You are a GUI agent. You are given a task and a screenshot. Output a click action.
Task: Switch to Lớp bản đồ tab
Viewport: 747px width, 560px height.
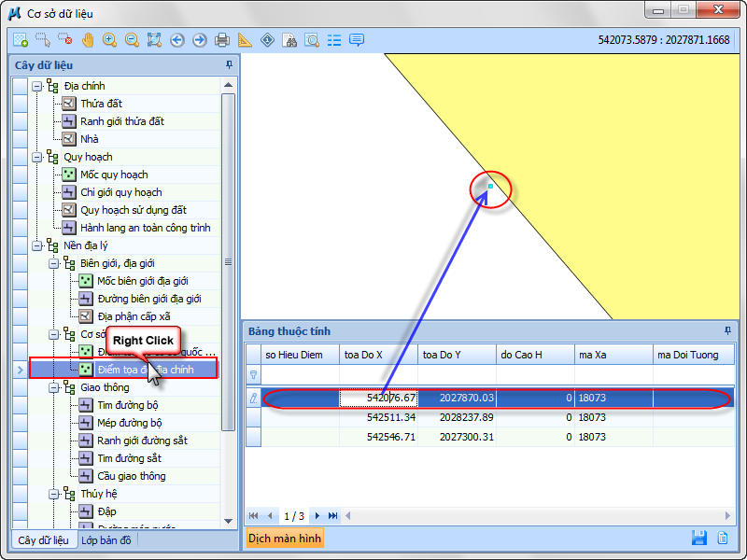click(x=107, y=540)
